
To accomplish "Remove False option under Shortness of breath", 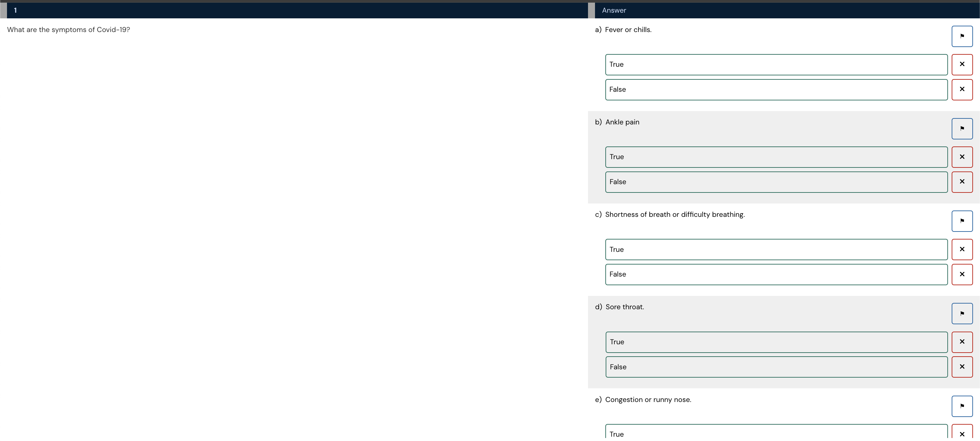I will click(962, 274).
